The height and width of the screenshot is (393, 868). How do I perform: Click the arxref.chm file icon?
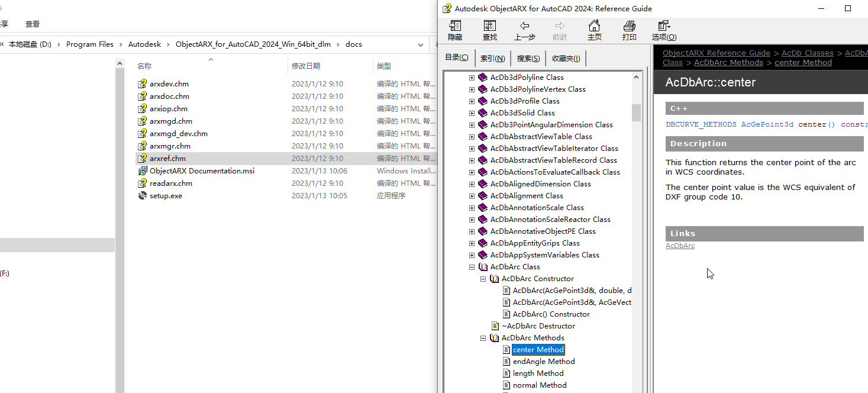(x=142, y=159)
